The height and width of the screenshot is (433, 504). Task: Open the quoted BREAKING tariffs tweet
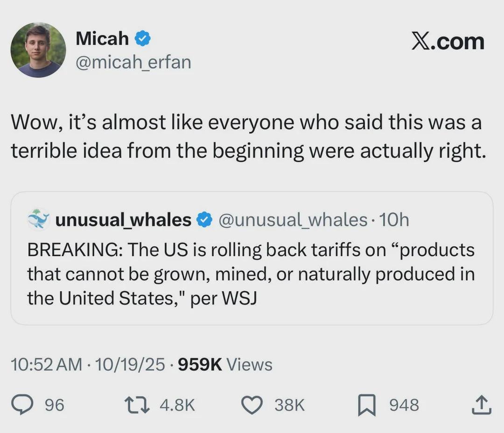pyautogui.click(x=251, y=274)
